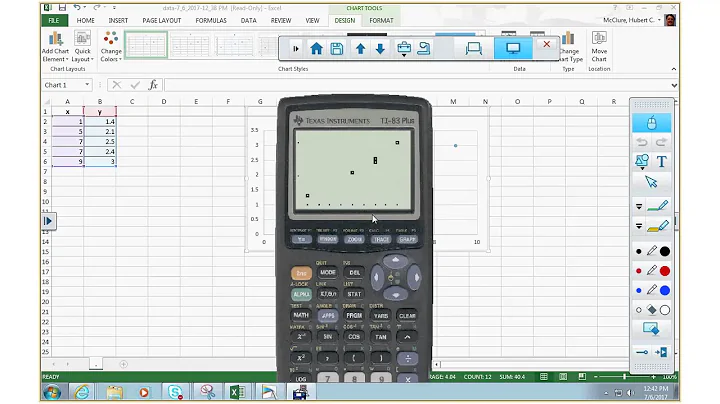Screen dimensions: 720x404
Task: Switch to the FORMAT chart tools tab
Action: (x=381, y=21)
